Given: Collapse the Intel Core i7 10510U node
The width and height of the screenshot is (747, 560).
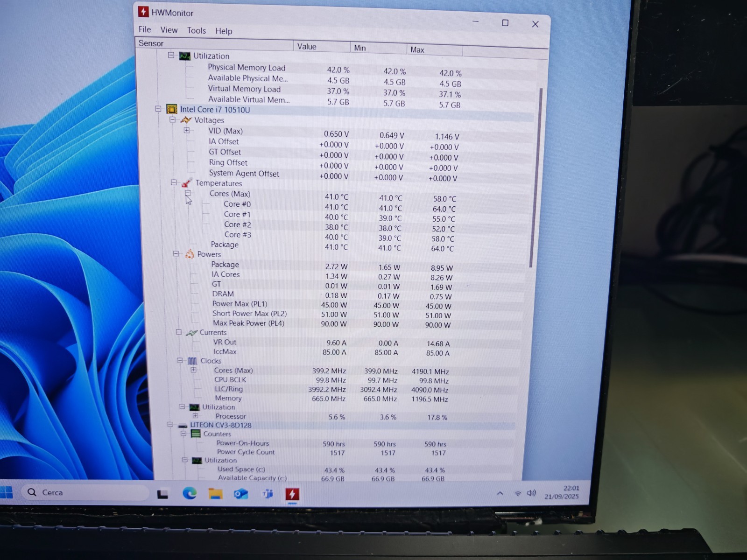Looking at the screenshot, I should (x=158, y=109).
